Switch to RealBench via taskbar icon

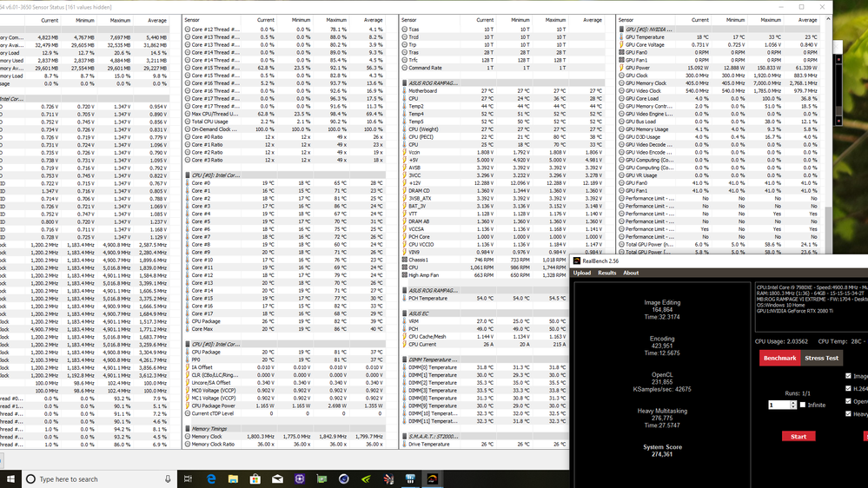click(x=433, y=479)
